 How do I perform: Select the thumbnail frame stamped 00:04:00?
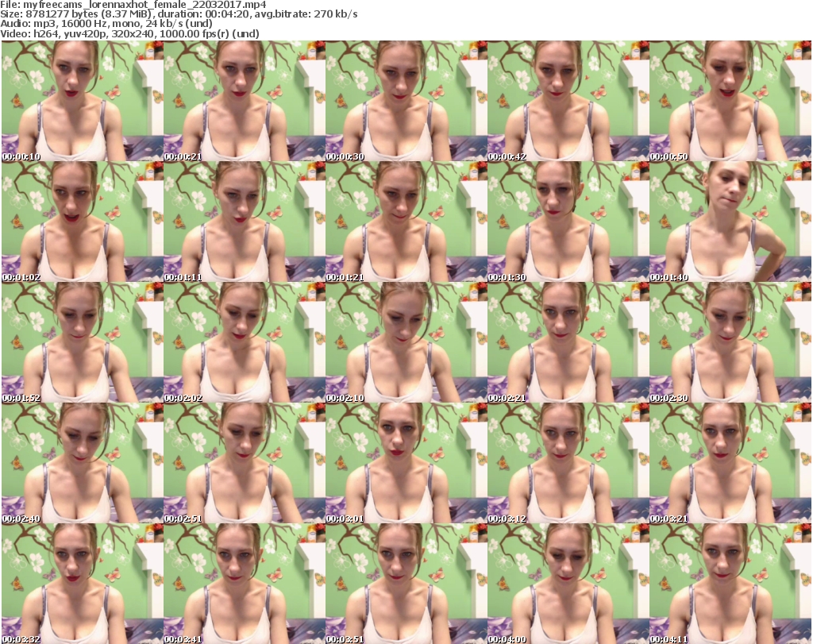568,584
